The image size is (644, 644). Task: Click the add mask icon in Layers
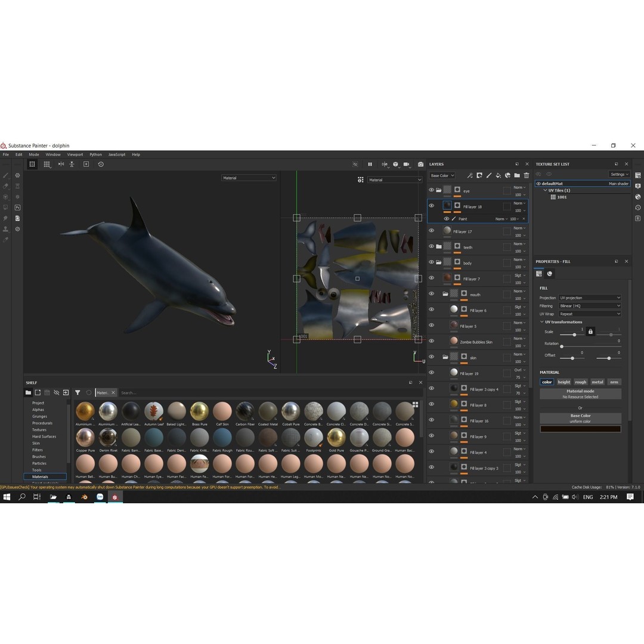coord(479,175)
